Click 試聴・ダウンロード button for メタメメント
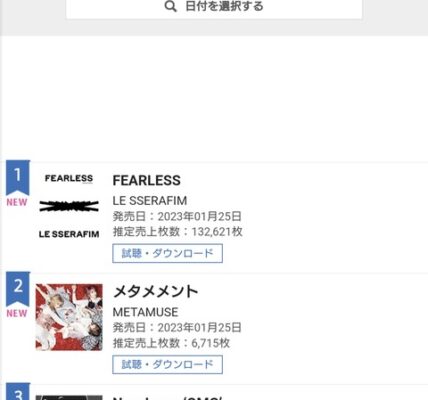Image resolution: width=428 pixels, height=400 pixels. click(167, 364)
